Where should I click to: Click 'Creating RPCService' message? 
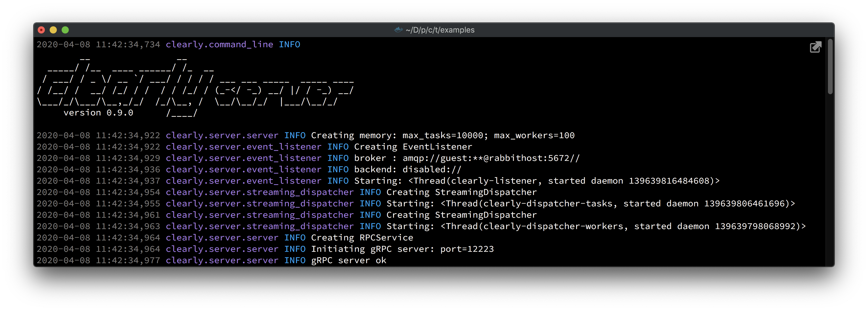tap(362, 237)
